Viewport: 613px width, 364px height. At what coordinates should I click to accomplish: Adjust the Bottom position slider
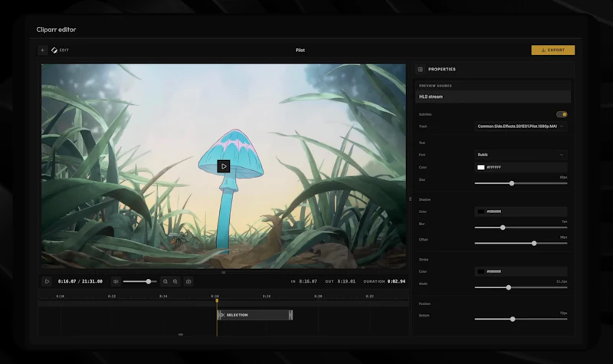(521, 319)
